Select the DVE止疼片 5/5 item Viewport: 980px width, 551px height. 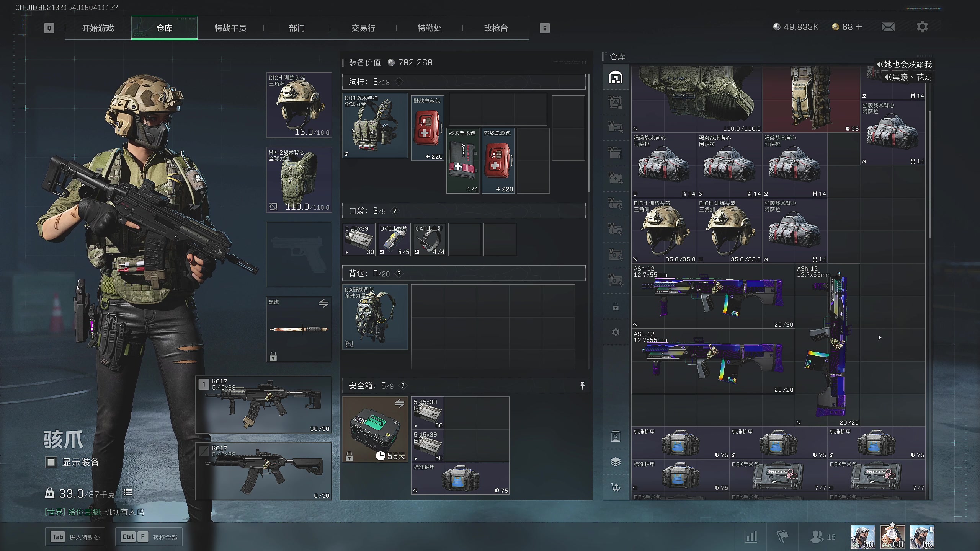[x=394, y=240]
